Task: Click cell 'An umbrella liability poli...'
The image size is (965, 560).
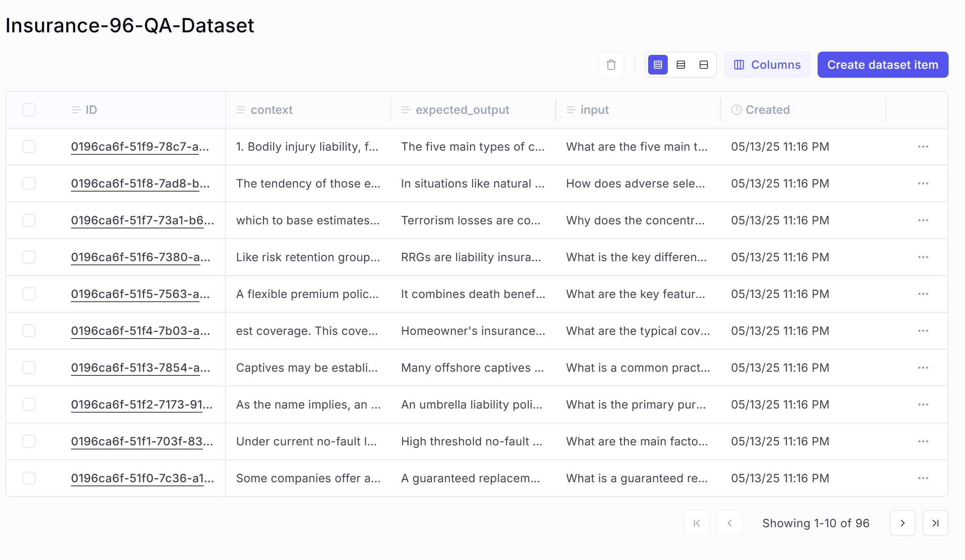Action: [x=472, y=404]
